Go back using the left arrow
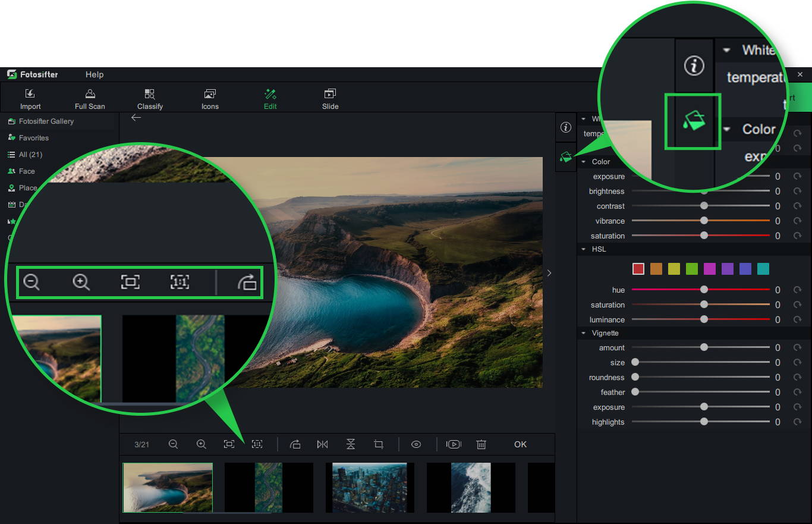This screenshot has height=524, width=812. click(136, 118)
